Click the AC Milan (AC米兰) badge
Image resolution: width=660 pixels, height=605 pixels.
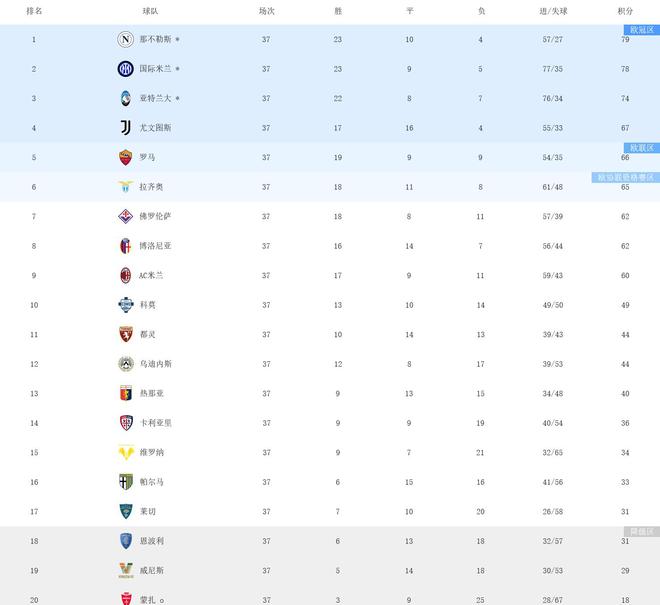[125, 275]
